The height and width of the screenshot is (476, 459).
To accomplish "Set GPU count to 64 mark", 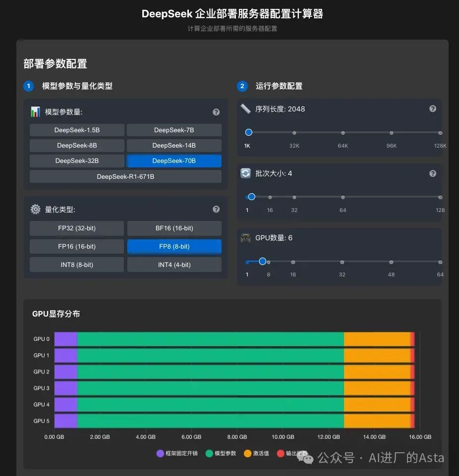I will tap(440, 263).
